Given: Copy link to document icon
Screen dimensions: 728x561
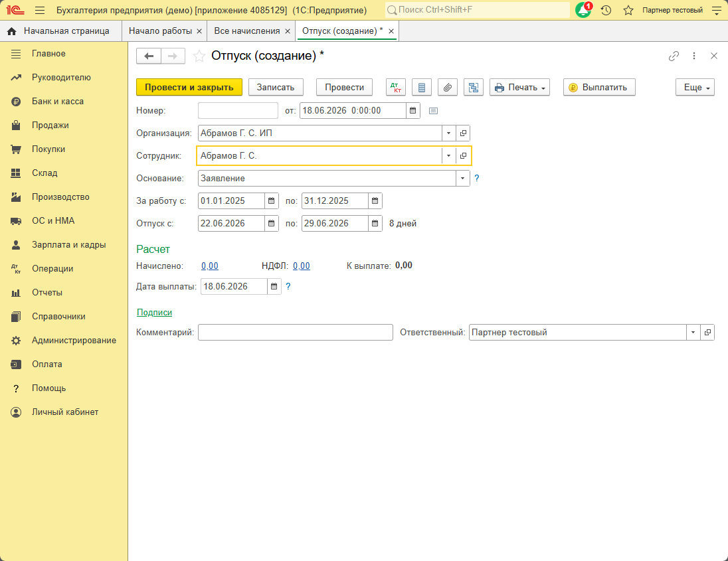Looking at the screenshot, I should coord(674,56).
